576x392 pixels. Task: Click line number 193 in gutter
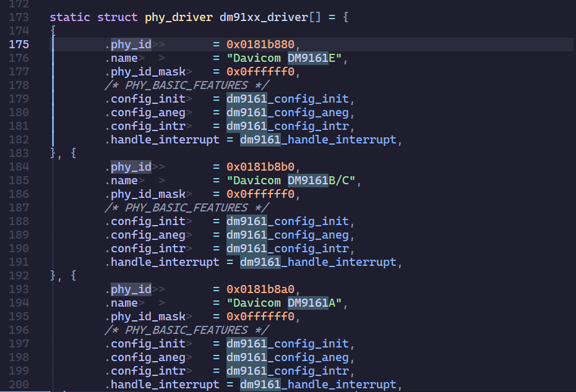(19, 289)
